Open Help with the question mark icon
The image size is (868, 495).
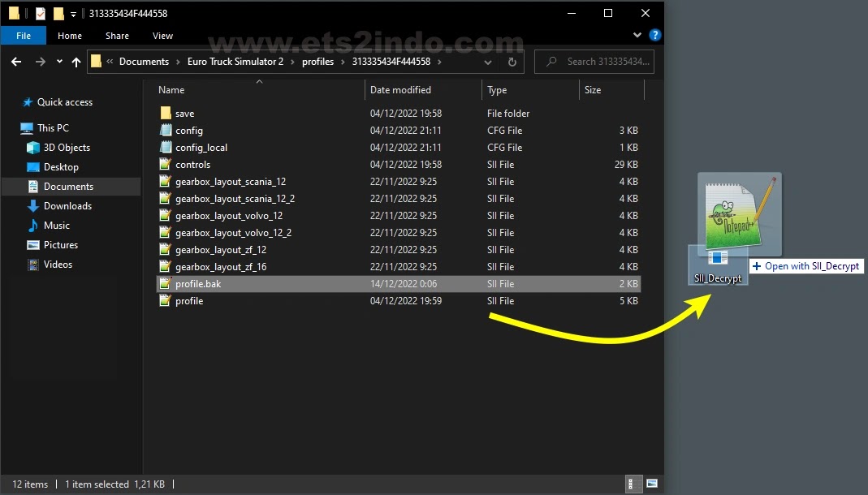tap(655, 35)
